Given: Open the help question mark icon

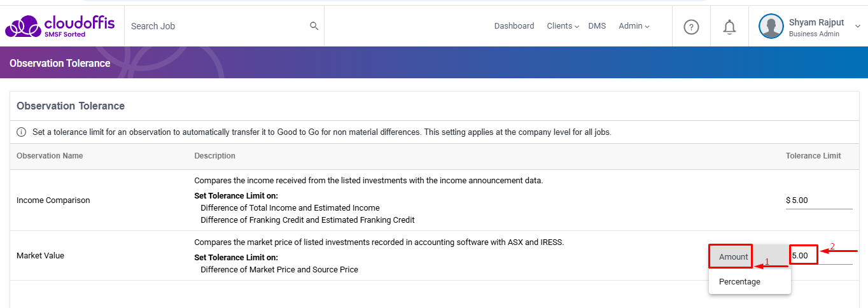Looking at the screenshot, I should click(x=691, y=27).
